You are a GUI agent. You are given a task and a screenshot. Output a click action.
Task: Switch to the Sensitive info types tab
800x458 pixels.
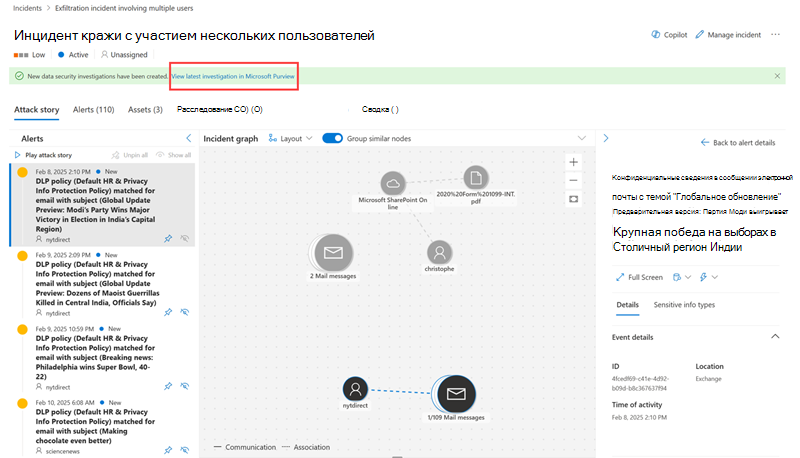point(684,304)
